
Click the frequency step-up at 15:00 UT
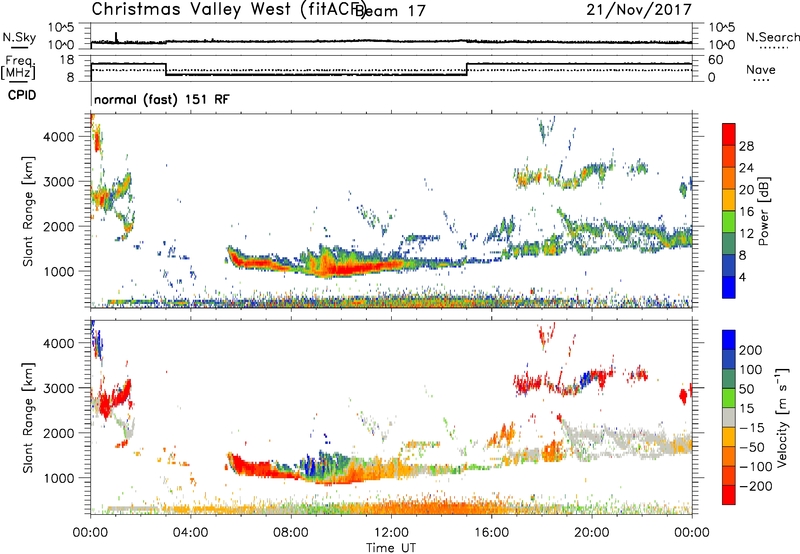pos(467,69)
